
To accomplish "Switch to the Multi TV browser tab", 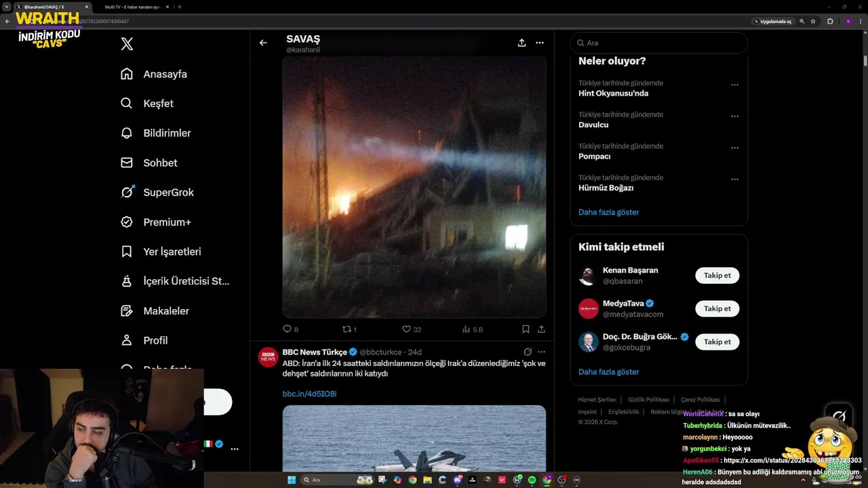I will (134, 7).
